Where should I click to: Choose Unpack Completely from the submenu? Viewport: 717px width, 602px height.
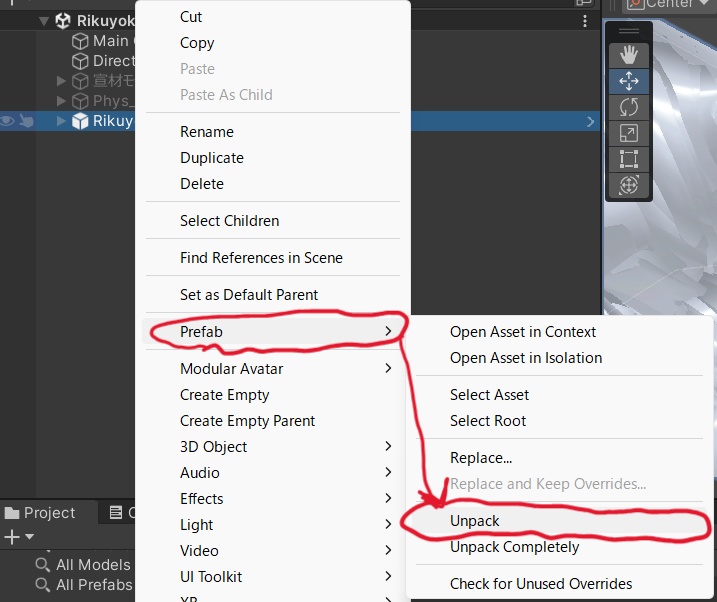[x=514, y=547]
